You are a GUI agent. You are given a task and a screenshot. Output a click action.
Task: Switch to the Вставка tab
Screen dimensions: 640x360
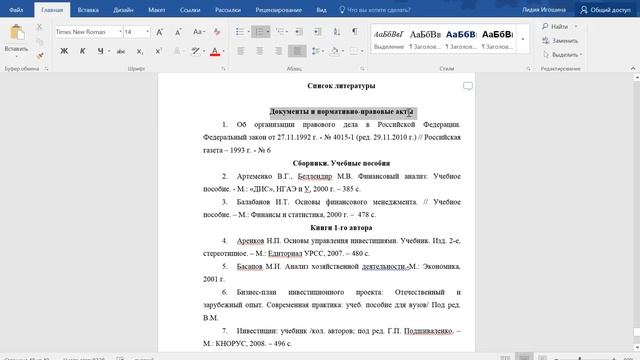88,10
